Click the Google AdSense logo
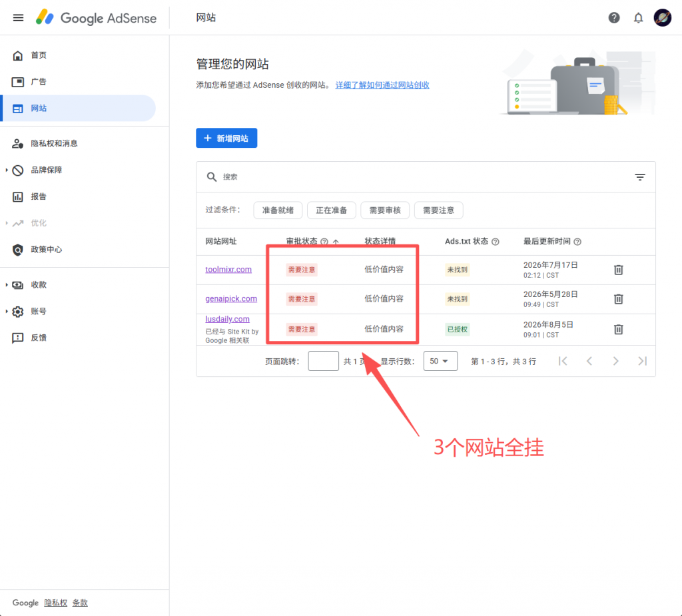This screenshot has height=616, width=682. [x=96, y=18]
